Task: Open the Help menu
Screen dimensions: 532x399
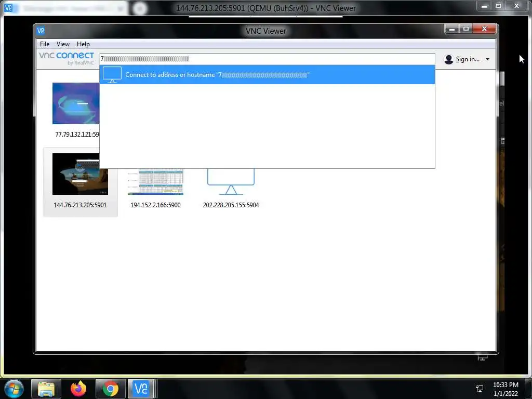Action: 83,44
